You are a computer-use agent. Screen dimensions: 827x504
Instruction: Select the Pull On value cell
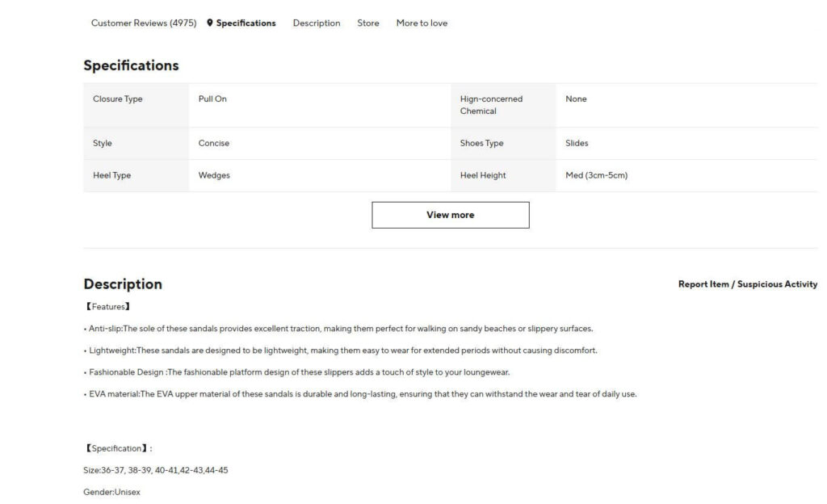320,106
